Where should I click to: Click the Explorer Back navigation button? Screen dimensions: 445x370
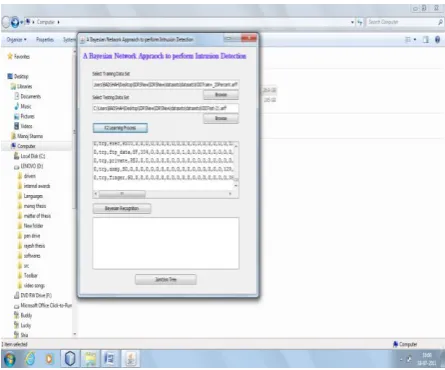coord(6,22)
